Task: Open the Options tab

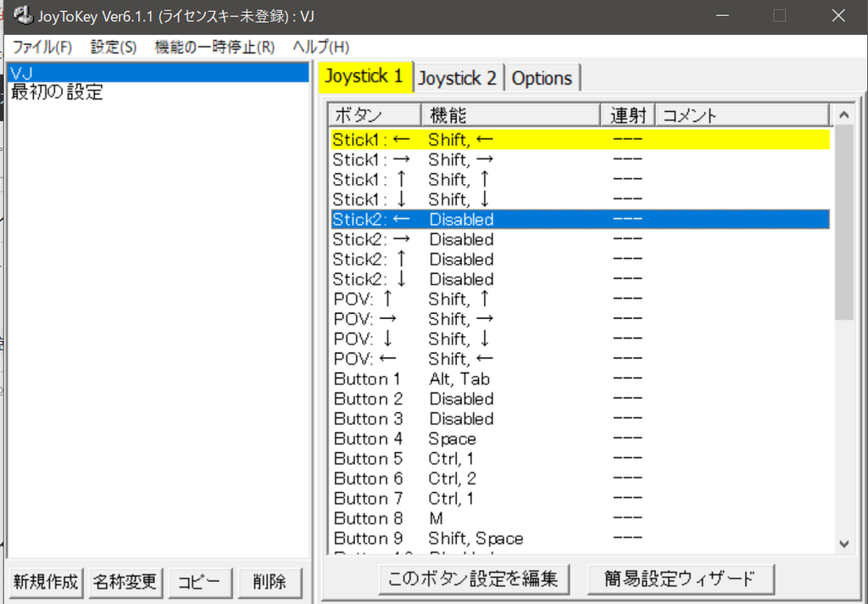Action: click(x=542, y=77)
